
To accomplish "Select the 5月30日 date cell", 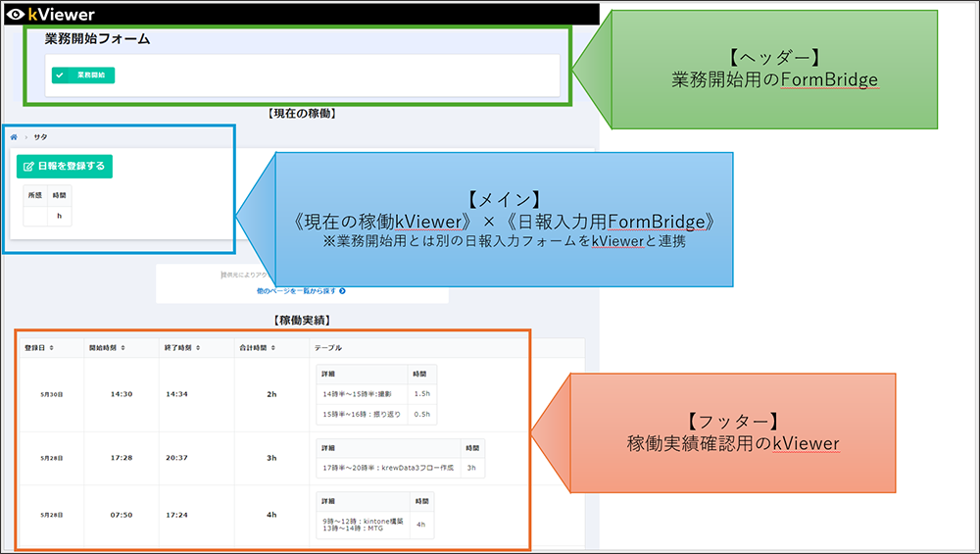I will (52, 394).
